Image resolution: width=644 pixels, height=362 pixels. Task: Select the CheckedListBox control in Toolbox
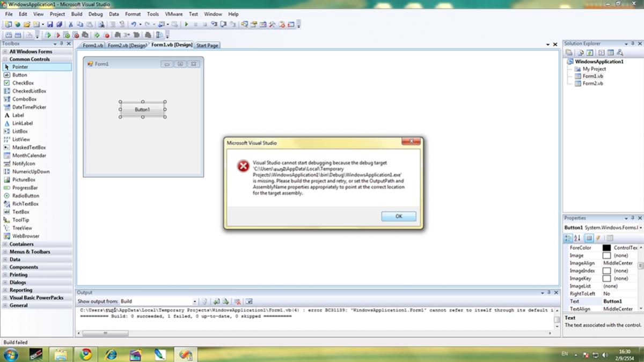click(36, 91)
